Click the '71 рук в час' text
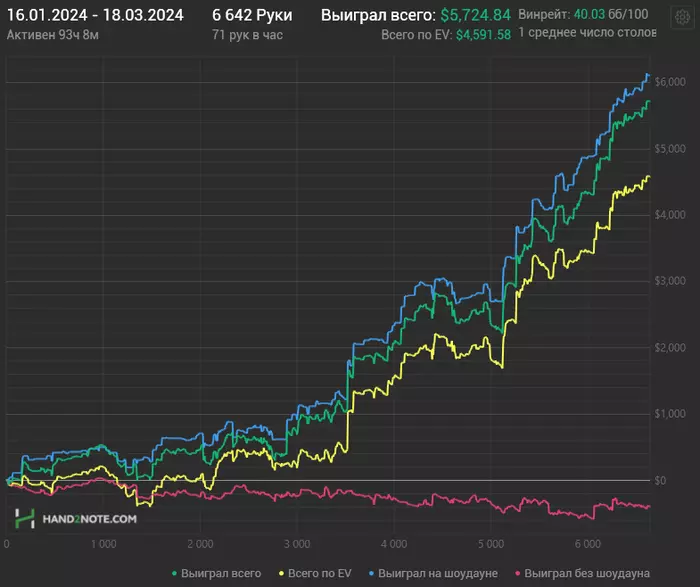 point(247,35)
